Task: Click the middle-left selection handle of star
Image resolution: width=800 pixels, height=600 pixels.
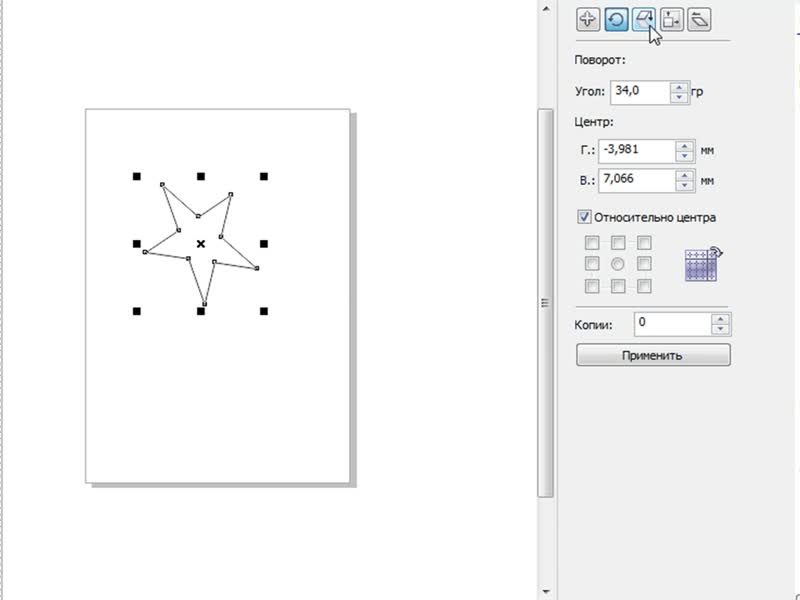Action: coord(137,244)
